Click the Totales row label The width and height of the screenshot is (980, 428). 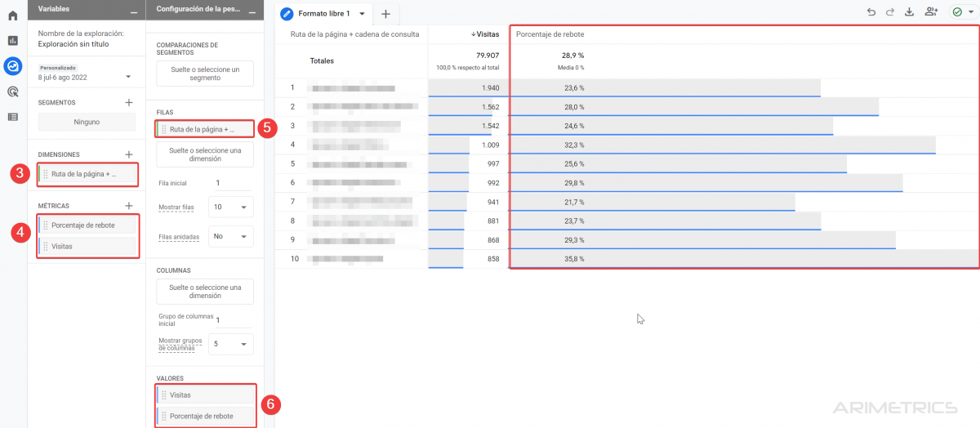[322, 60]
